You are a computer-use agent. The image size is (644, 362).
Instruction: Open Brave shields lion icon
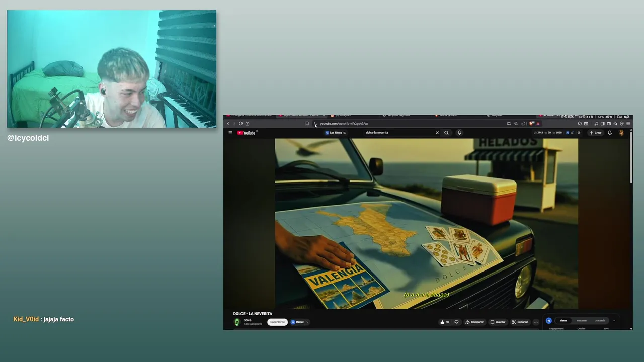(x=531, y=124)
